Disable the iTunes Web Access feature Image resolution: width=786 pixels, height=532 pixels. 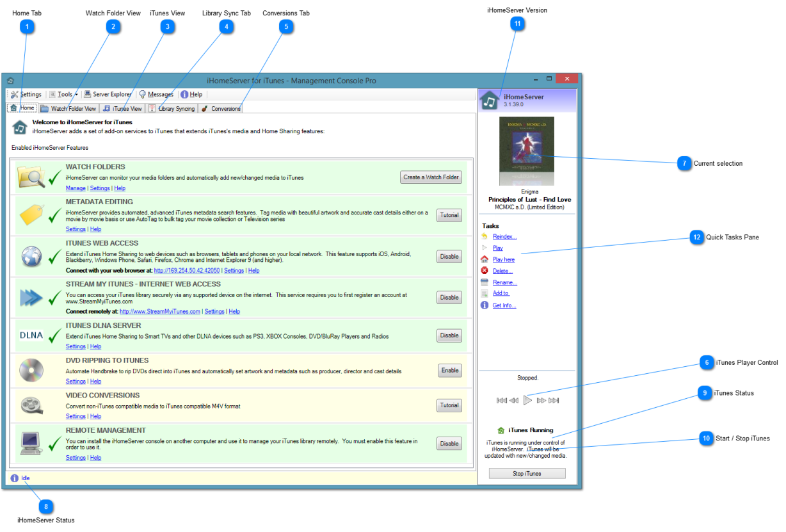(x=449, y=257)
